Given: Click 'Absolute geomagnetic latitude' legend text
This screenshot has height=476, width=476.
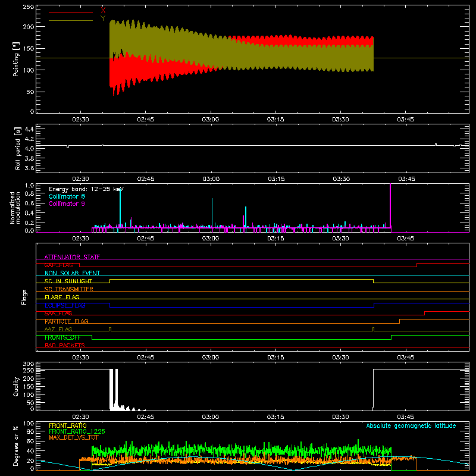Looking at the screenshot, I should coord(411,425).
